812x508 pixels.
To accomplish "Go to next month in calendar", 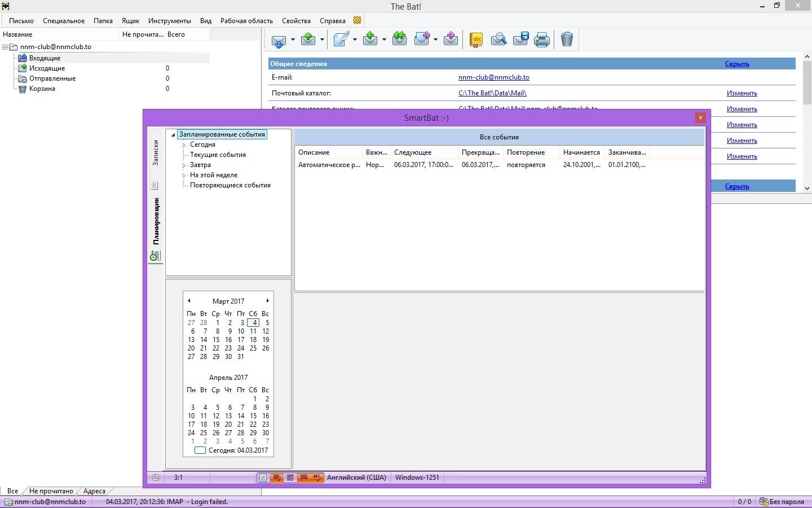I will (267, 301).
